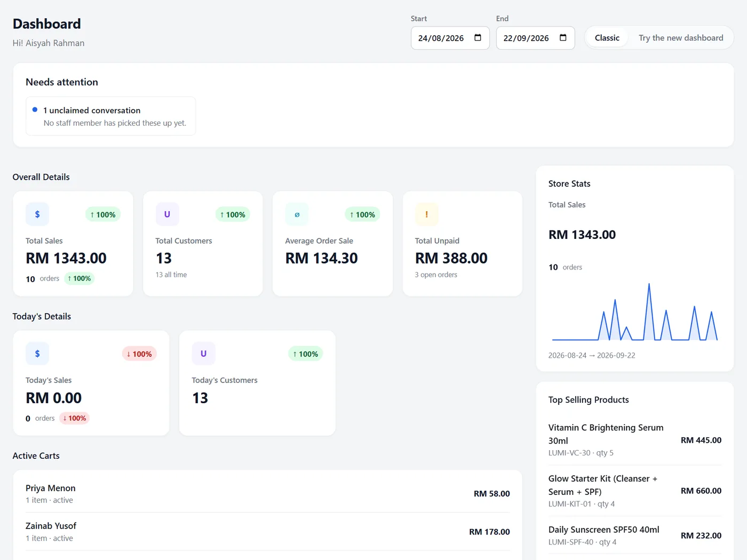Click the Top Selling Products heading

coord(589,400)
